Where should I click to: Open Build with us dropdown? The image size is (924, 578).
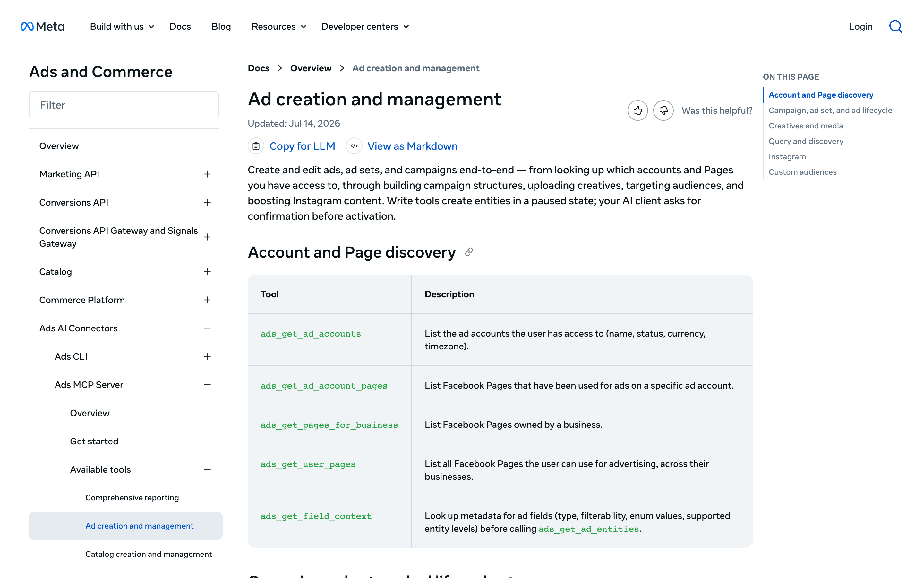coord(122,26)
